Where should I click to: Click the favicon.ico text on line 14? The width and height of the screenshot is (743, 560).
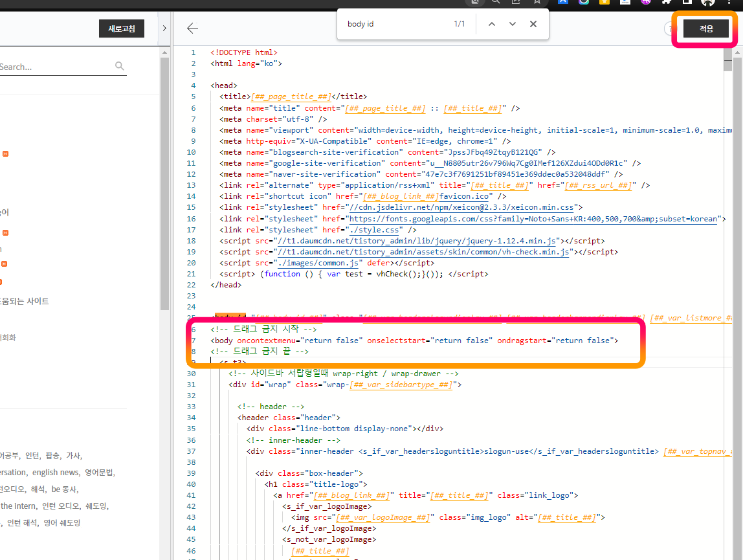(463, 196)
